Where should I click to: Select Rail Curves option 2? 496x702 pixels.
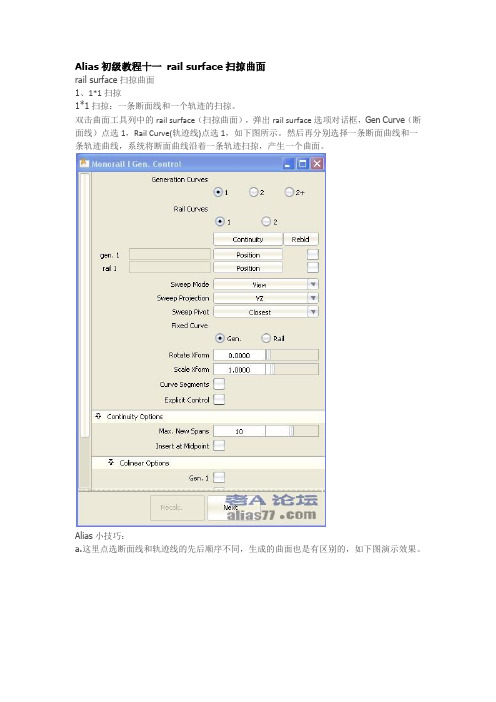click(266, 221)
